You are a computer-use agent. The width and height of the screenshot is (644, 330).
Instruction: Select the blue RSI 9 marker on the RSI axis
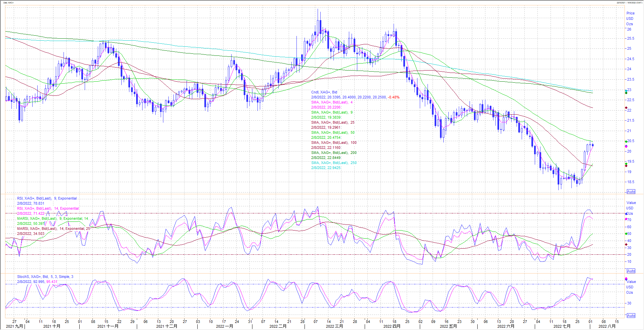(x=626, y=214)
